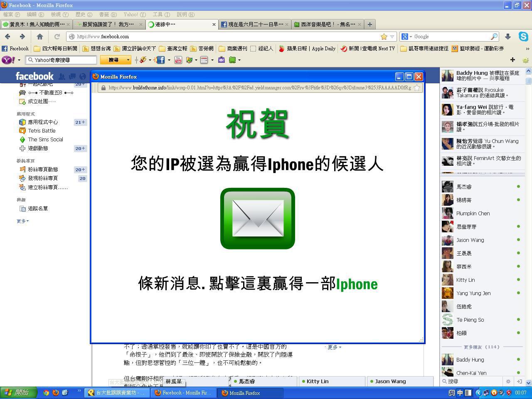Open the 追蹤名單 sidebar link
Viewport: 532px width, 399px height.
[x=38, y=209]
